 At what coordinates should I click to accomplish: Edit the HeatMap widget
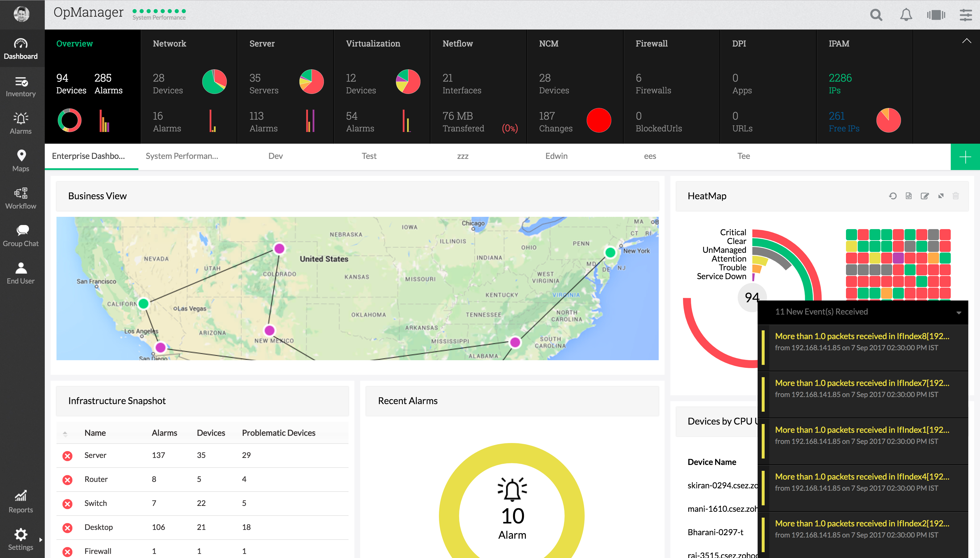924,196
